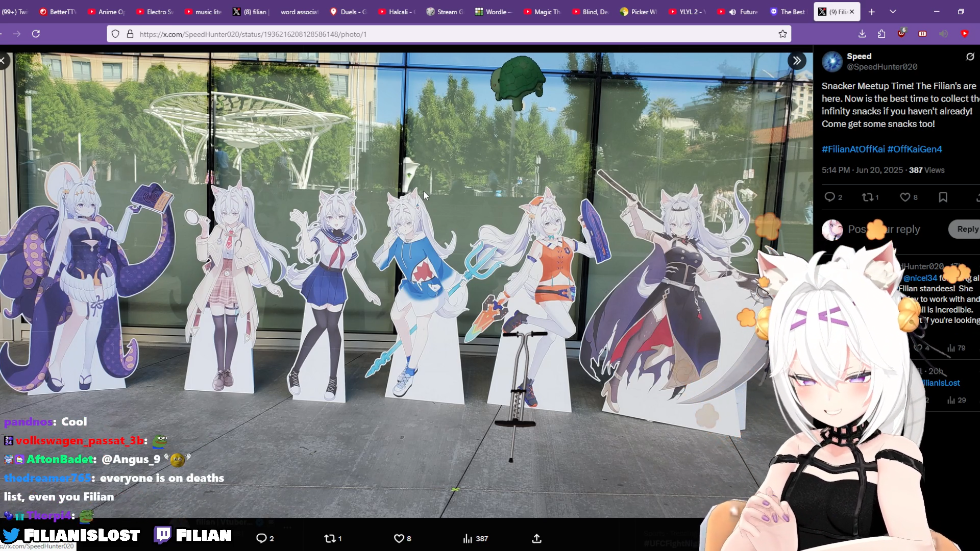Image resolution: width=980 pixels, height=551 pixels.
Task: Open the Grok icon beside Speed's name
Action: [970, 57]
